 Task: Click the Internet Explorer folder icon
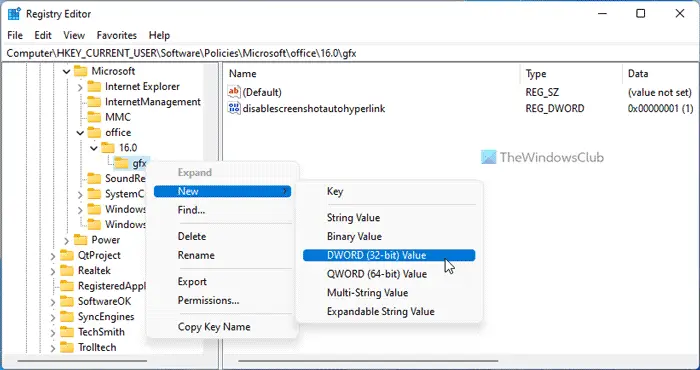[x=94, y=87]
